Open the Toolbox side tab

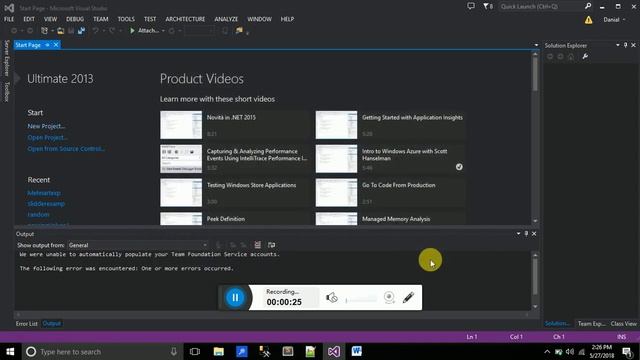pos(7,91)
